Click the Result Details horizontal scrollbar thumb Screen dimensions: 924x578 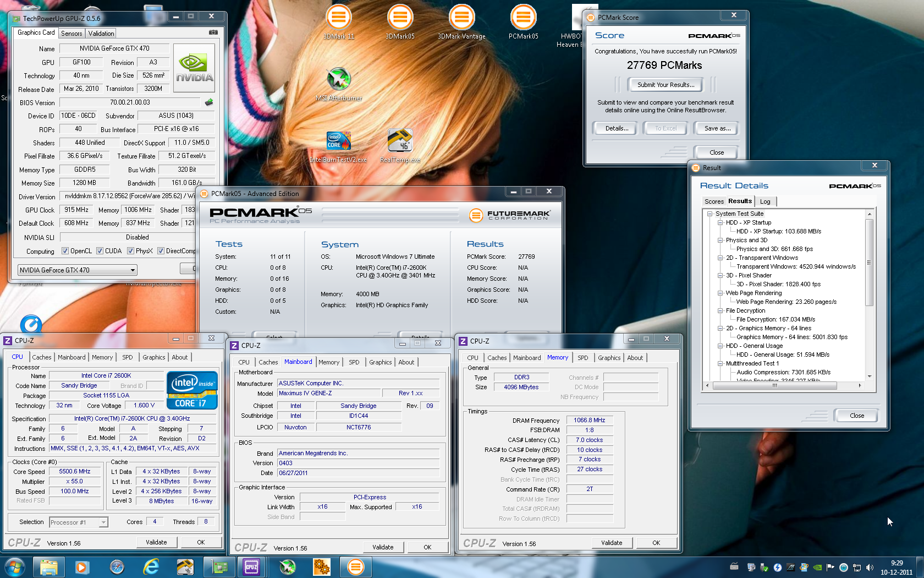(774, 385)
